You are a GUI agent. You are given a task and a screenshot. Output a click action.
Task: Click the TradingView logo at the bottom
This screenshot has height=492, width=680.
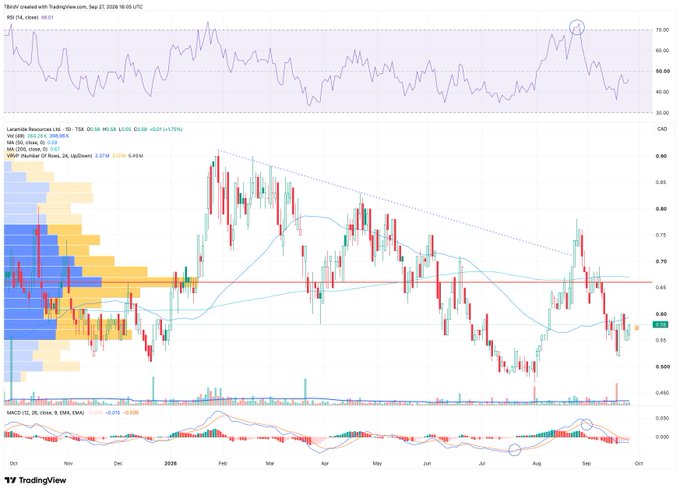[35, 480]
